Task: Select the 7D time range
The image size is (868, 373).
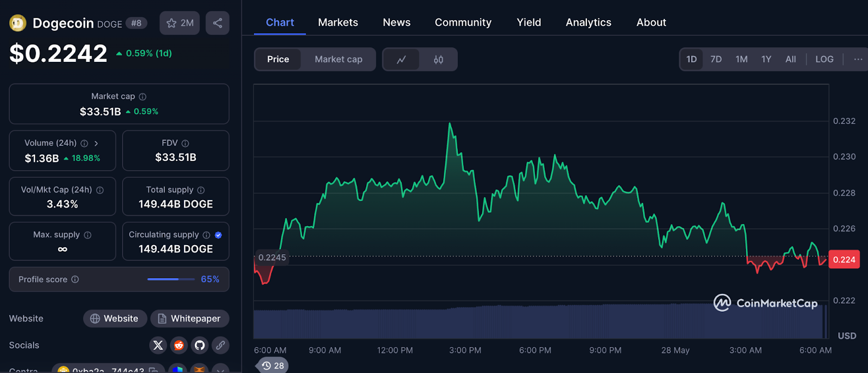Action: tap(716, 59)
